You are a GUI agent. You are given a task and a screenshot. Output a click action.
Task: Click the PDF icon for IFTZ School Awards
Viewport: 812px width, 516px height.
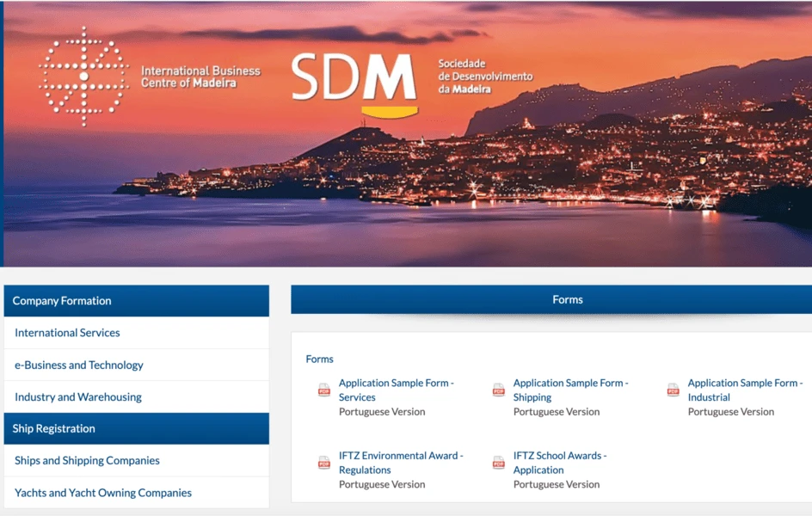click(499, 462)
